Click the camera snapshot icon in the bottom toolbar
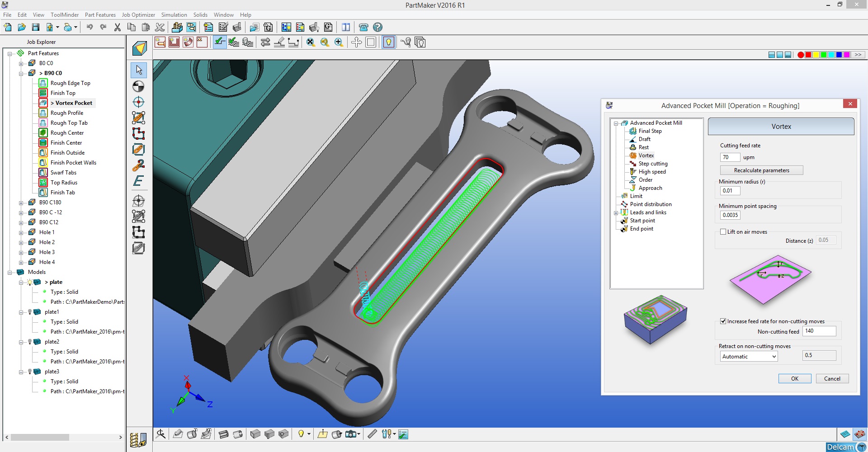This screenshot has height=452, width=868. 351,434
